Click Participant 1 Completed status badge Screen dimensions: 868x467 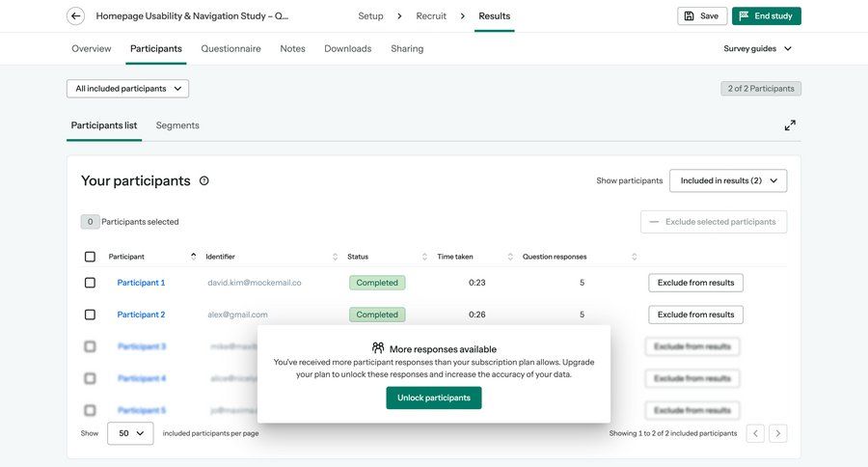377,283
